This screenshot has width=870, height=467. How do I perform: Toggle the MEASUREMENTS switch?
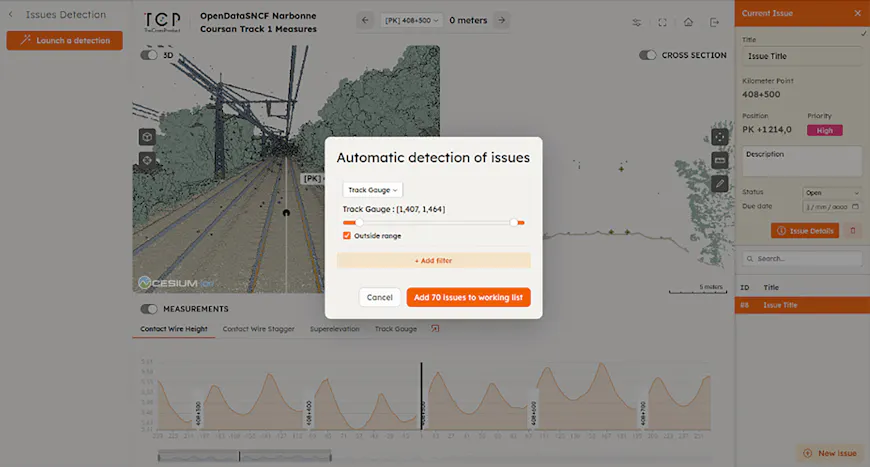[149, 309]
